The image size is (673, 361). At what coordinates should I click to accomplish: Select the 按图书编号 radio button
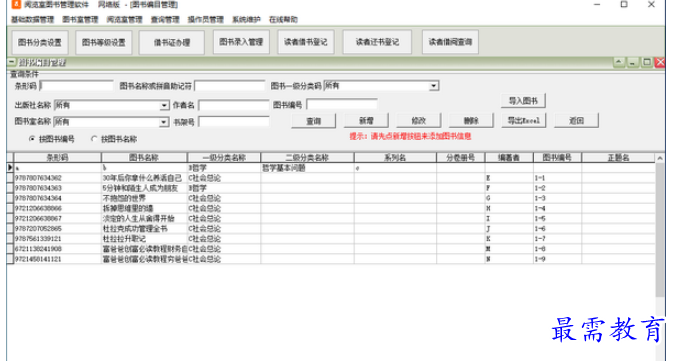pyautogui.click(x=32, y=139)
